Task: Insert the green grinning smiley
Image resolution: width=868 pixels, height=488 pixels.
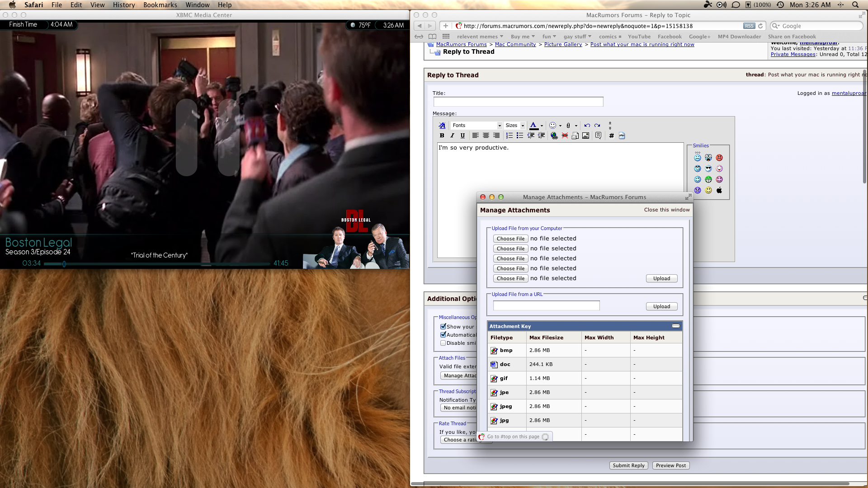Action: (708, 179)
